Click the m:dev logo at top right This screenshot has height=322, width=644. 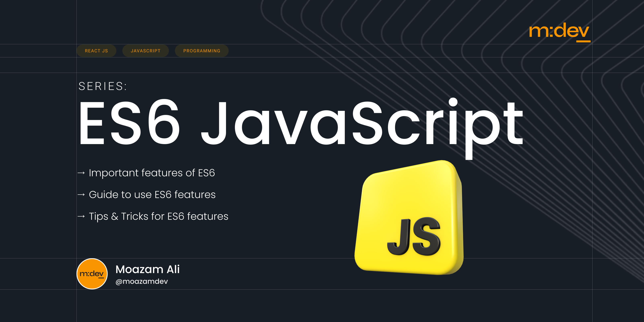click(x=559, y=32)
